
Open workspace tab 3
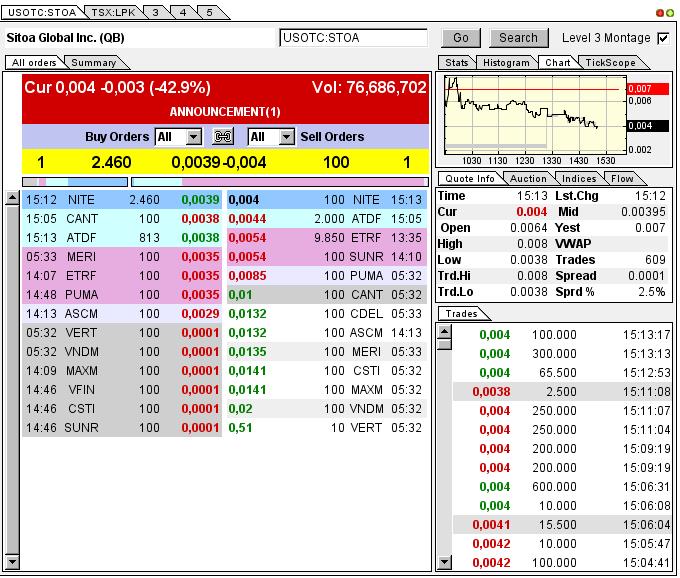click(x=155, y=13)
